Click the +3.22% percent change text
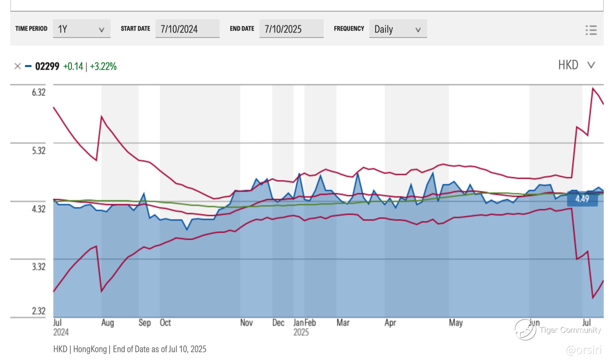 [103, 66]
